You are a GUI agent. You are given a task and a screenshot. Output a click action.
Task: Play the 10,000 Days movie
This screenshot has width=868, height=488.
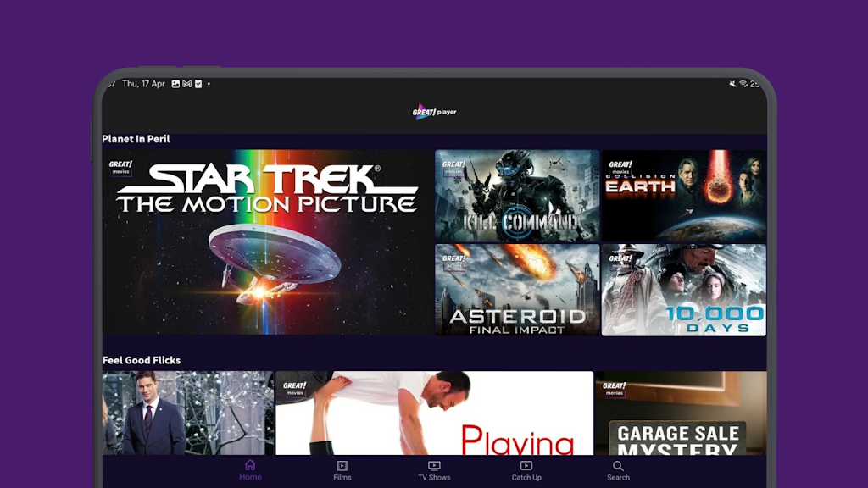[683, 290]
